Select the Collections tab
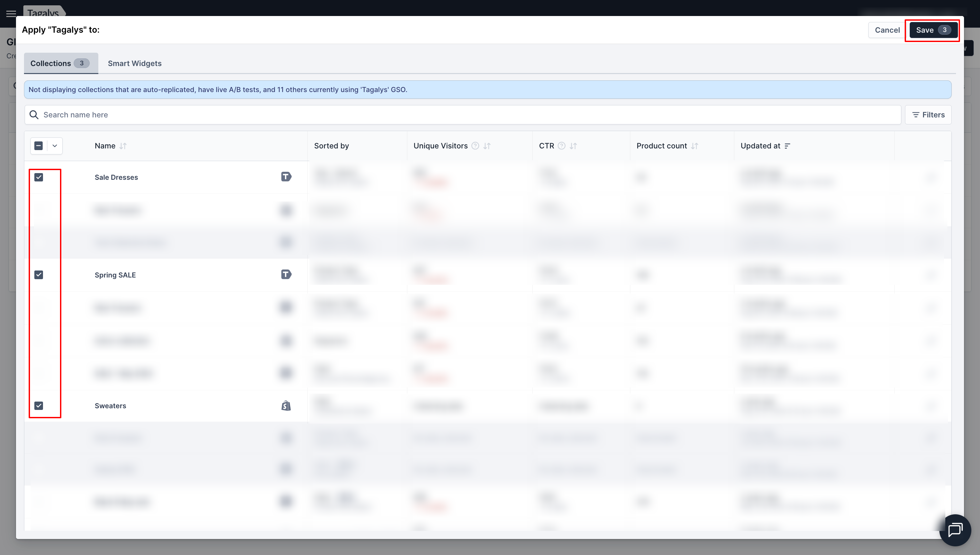The height and width of the screenshot is (555, 980). pos(60,63)
